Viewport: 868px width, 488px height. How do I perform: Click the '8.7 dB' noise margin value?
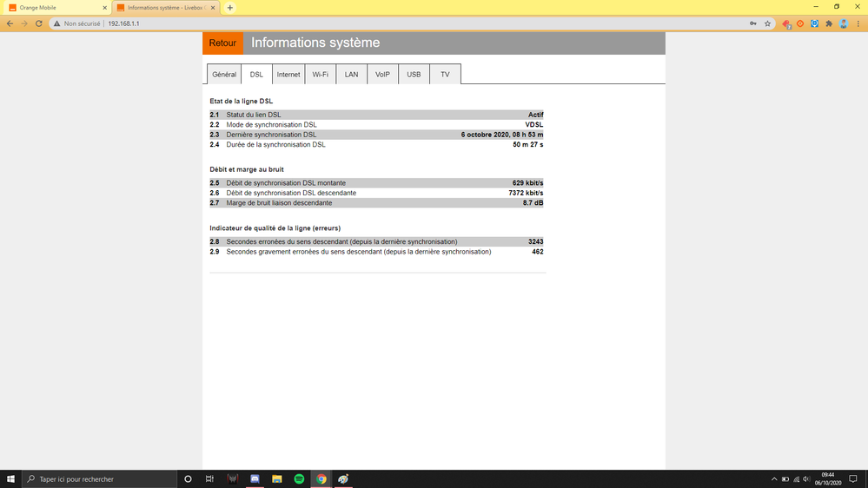[x=533, y=202]
